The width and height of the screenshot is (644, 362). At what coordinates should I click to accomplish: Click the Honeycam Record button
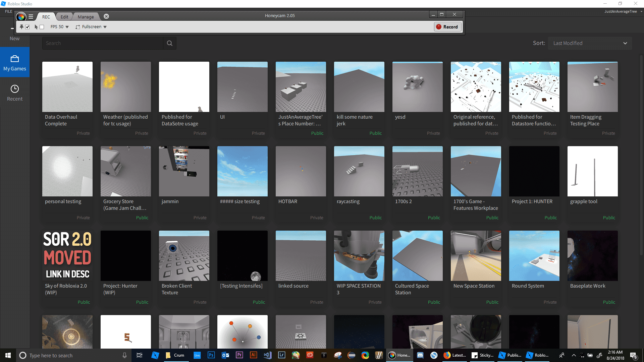tap(447, 27)
